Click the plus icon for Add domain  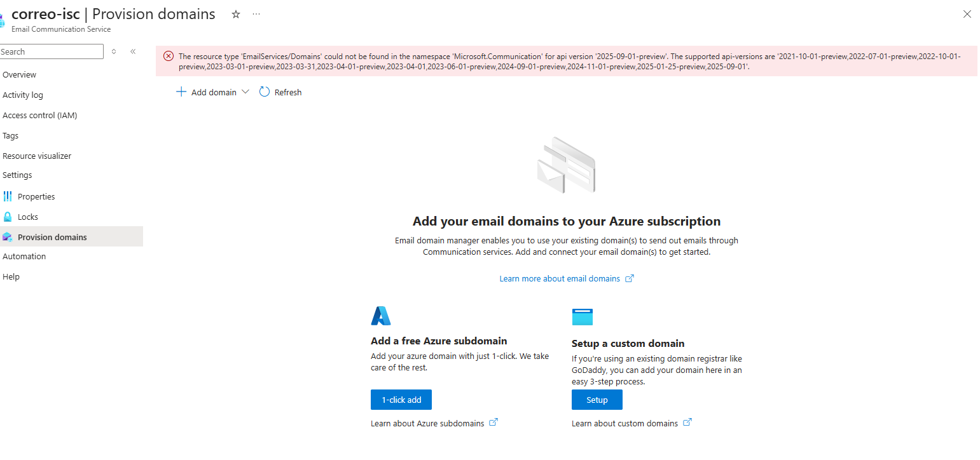(181, 92)
